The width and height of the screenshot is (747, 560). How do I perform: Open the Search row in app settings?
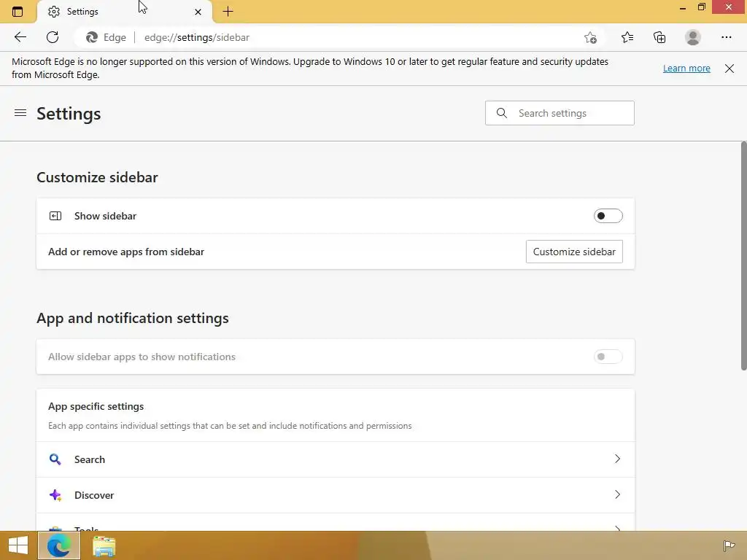(x=336, y=459)
